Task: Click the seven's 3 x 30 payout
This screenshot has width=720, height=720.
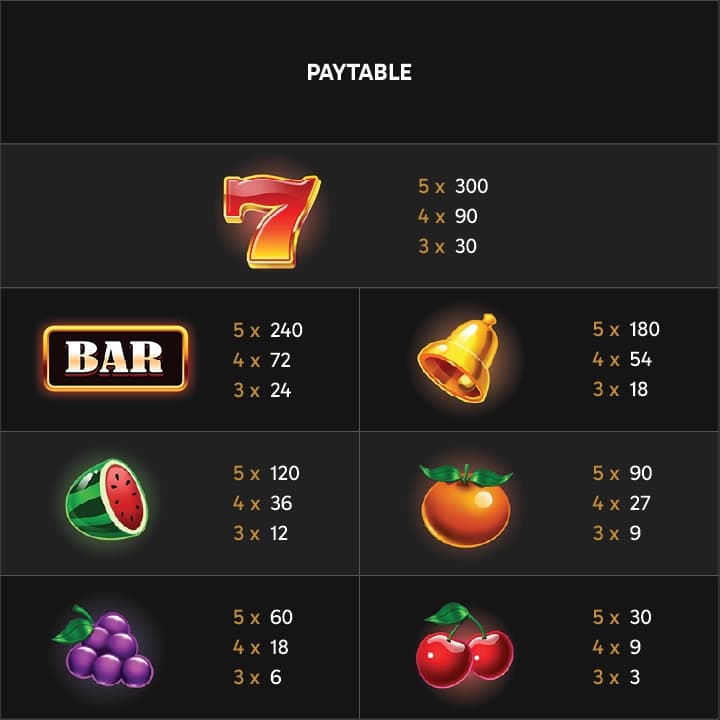Action: pos(447,246)
